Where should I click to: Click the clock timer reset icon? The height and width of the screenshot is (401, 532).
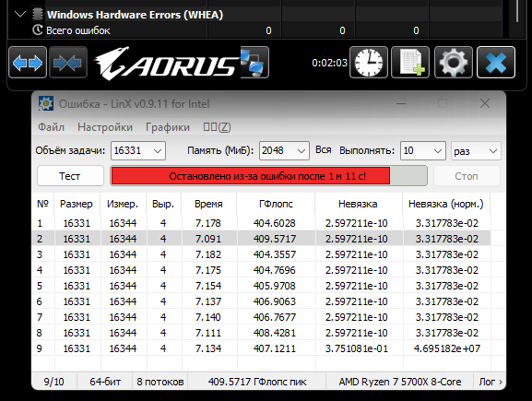(369, 63)
